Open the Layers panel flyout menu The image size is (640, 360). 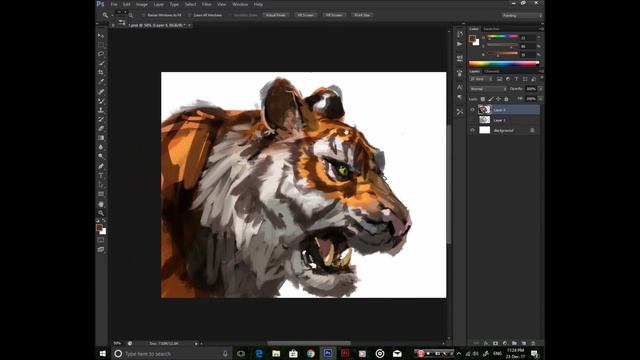click(x=541, y=71)
